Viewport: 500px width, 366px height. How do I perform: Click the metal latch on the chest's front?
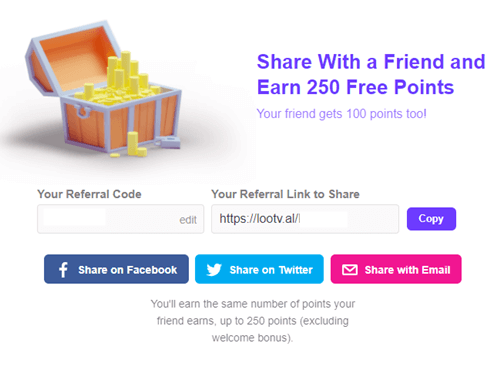pos(83,112)
